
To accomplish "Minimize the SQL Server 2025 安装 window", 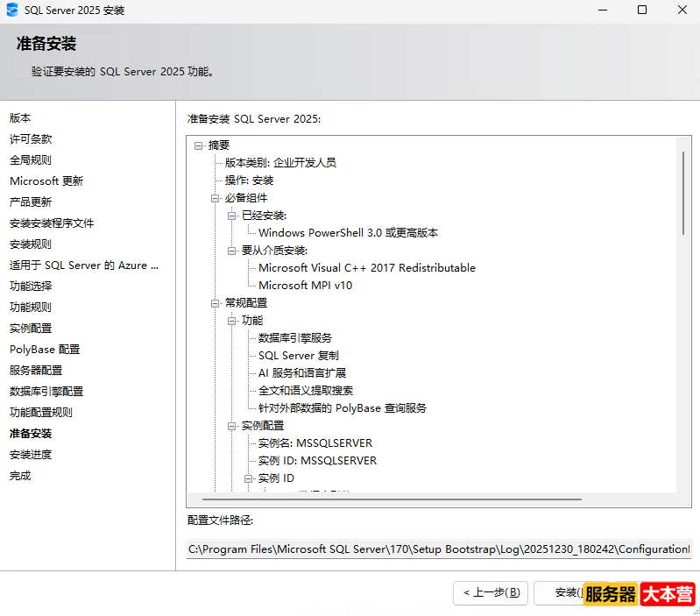I will point(603,10).
